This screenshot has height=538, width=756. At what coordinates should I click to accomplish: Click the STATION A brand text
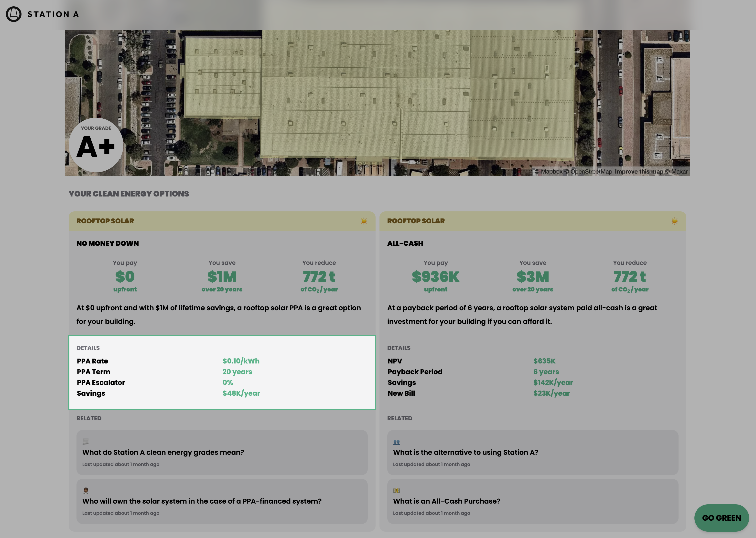tap(53, 14)
